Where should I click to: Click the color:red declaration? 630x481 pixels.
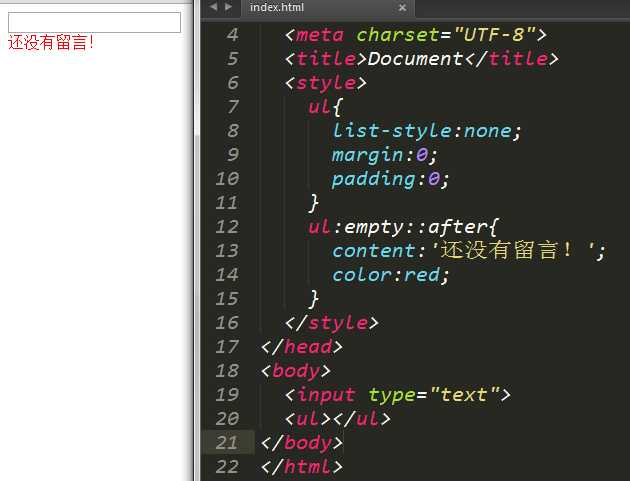click(391, 275)
